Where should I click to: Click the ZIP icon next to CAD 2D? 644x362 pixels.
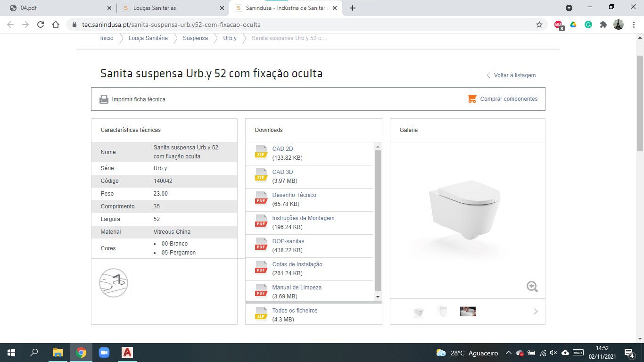261,152
